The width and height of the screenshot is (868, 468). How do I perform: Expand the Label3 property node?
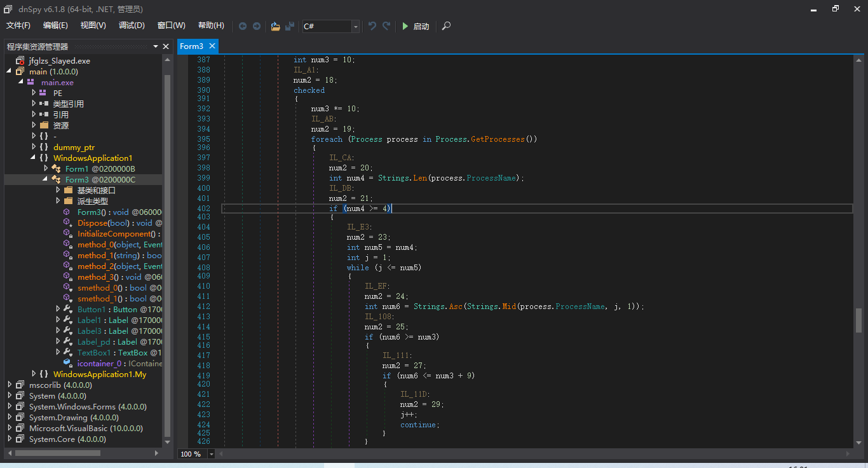(x=58, y=331)
